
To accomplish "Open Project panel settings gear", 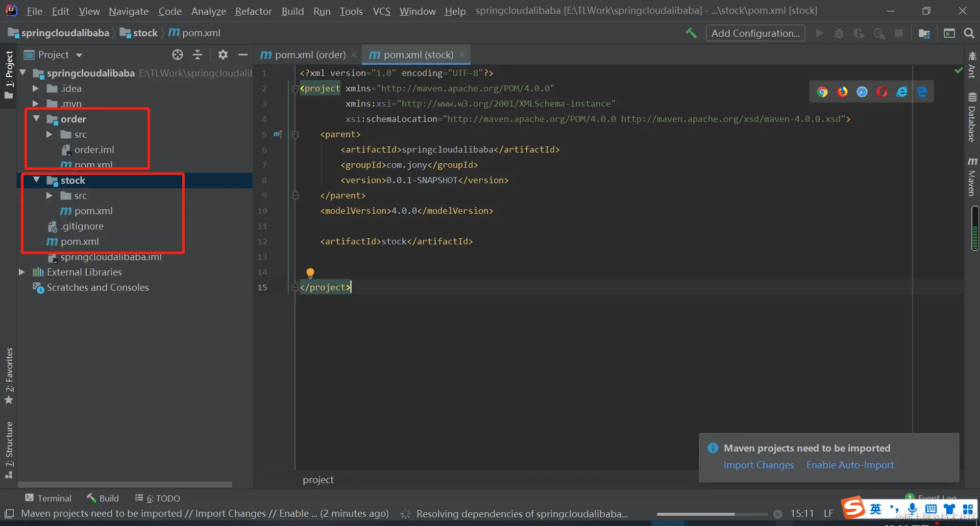I will coord(223,55).
